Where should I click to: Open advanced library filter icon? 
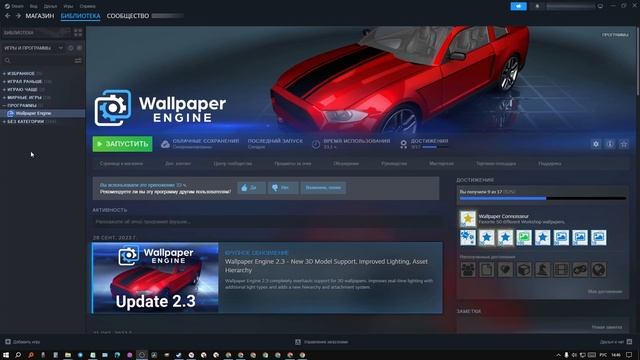coord(78,60)
